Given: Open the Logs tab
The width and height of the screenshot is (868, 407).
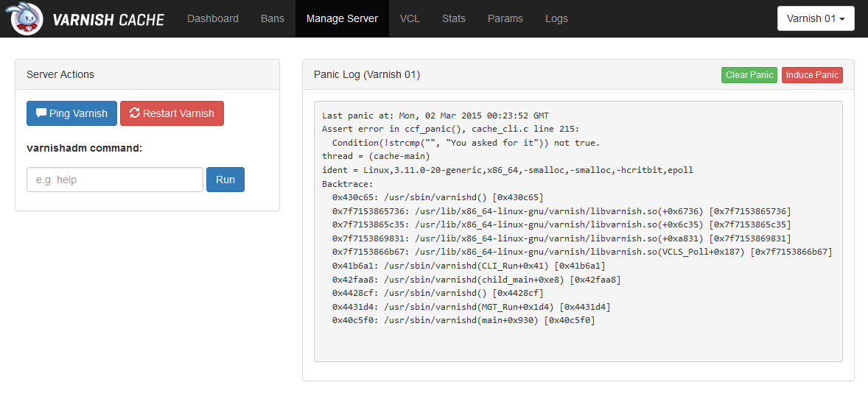Looking at the screenshot, I should click(x=556, y=18).
